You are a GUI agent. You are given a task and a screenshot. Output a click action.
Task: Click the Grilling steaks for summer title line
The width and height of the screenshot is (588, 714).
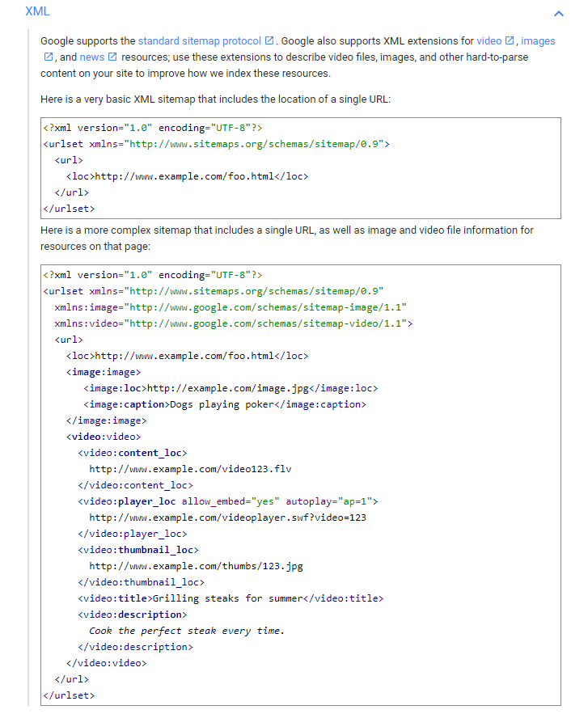[231, 598]
